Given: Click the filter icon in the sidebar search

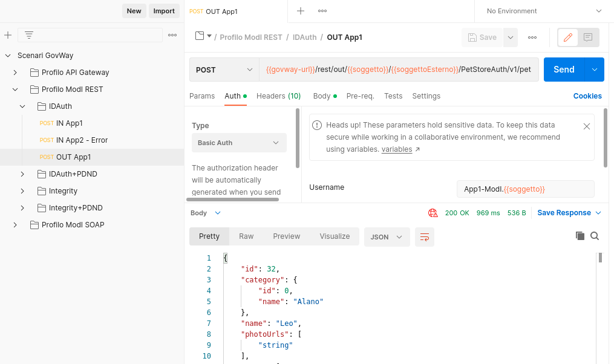Looking at the screenshot, I should coord(29,35).
